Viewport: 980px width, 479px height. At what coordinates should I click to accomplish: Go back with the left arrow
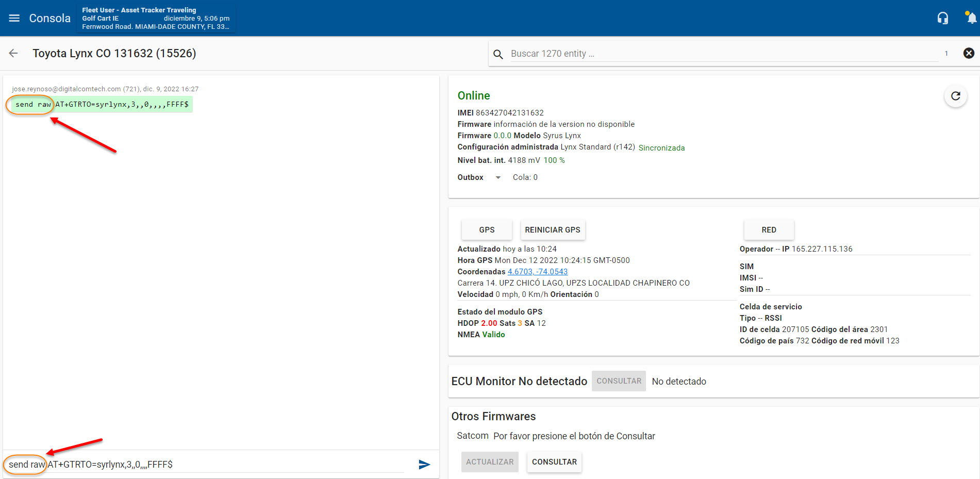point(13,53)
